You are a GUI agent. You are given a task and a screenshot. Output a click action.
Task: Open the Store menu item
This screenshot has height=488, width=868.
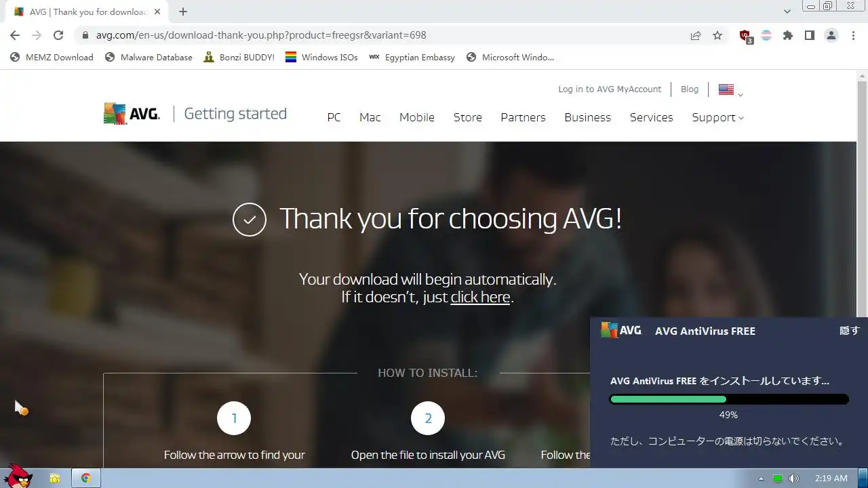[x=467, y=117]
